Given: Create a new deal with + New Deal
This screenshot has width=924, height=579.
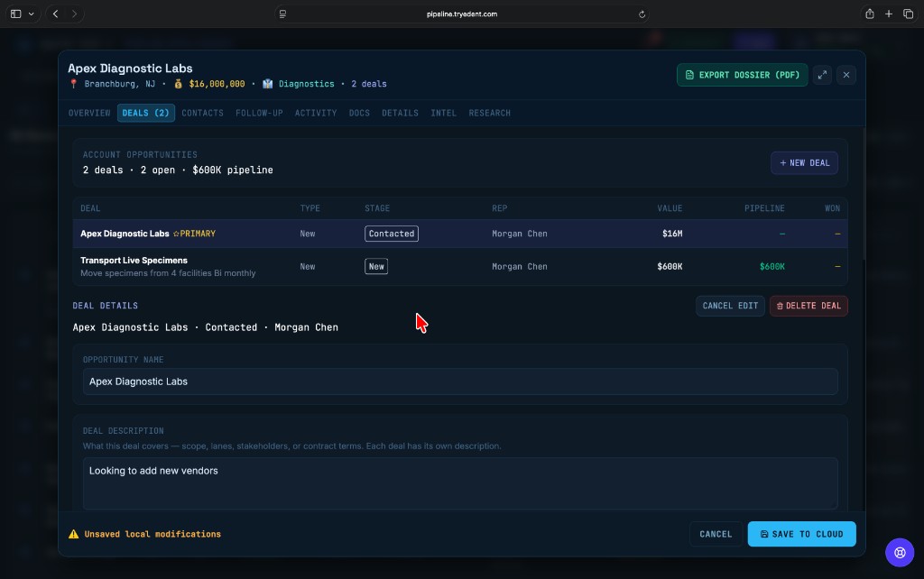Looking at the screenshot, I should [x=804, y=163].
